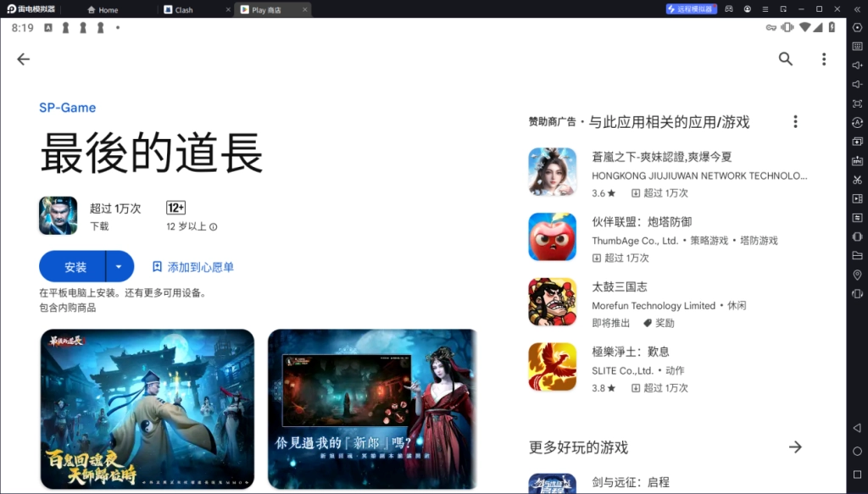Screen dimensions: 868x494
Task: Open the second screenshot with the red bride
Action: pyautogui.click(x=373, y=409)
